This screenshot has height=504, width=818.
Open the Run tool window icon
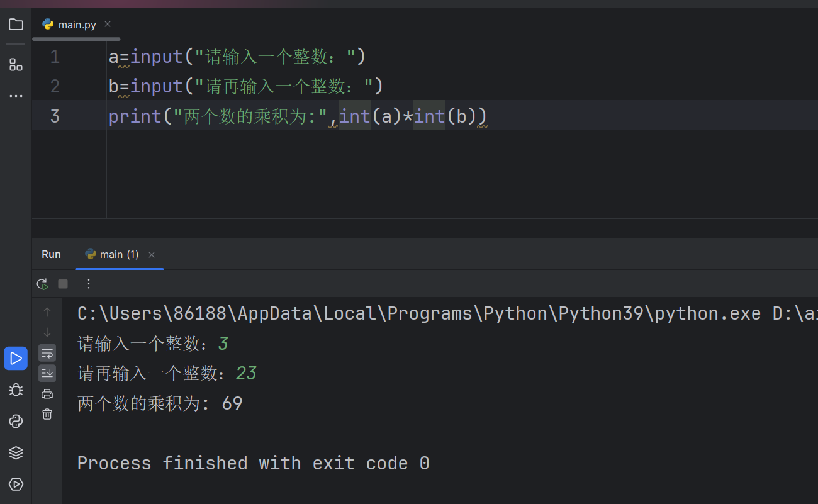point(16,359)
